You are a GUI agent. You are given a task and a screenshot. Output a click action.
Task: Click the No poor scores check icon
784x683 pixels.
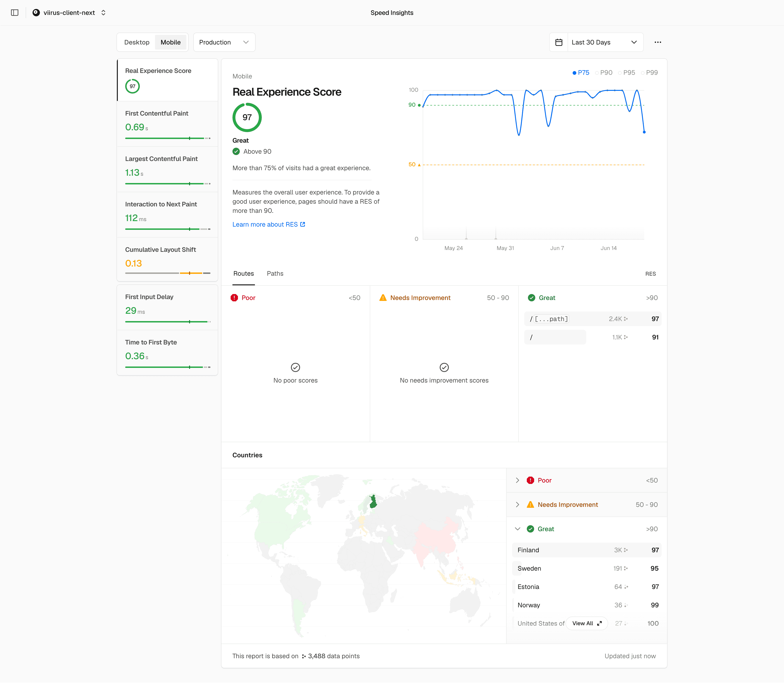(295, 367)
